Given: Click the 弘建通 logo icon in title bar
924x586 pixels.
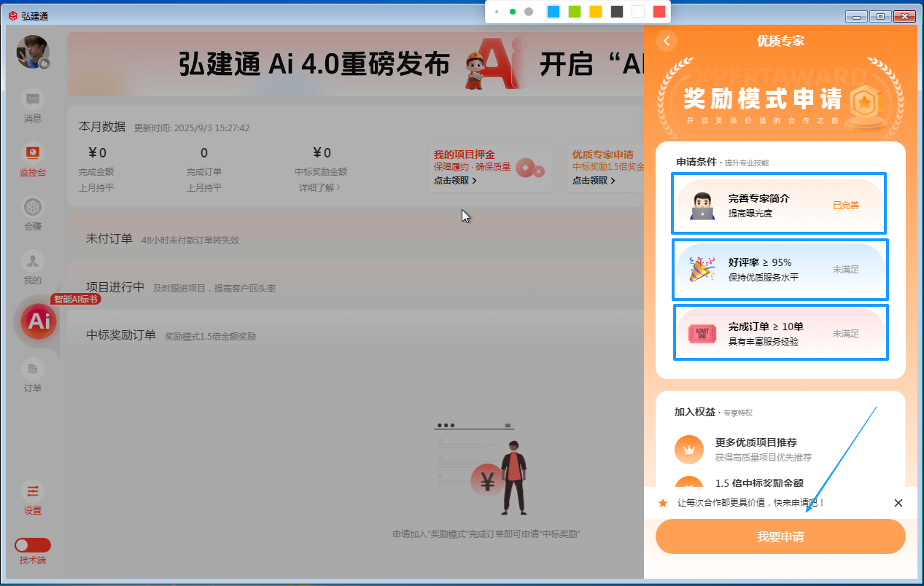Looking at the screenshot, I should click(12, 15).
